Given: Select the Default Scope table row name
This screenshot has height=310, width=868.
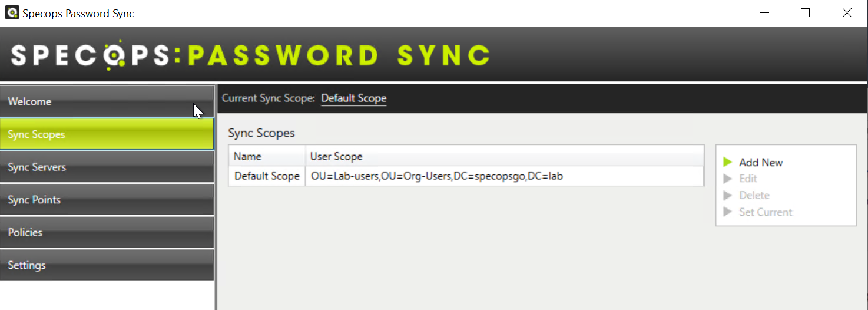Looking at the screenshot, I should 267,176.
